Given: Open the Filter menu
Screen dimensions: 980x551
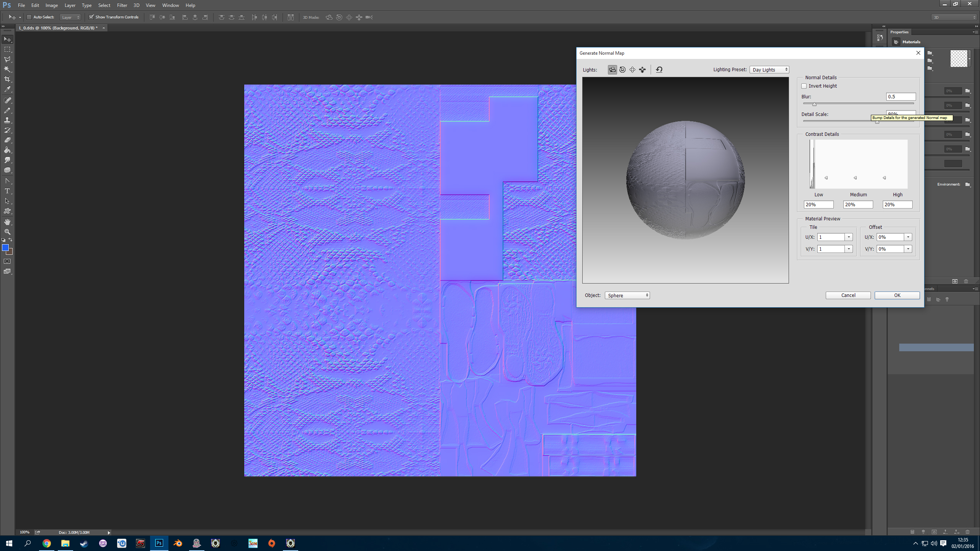Looking at the screenshot, I should click(122, 5).
